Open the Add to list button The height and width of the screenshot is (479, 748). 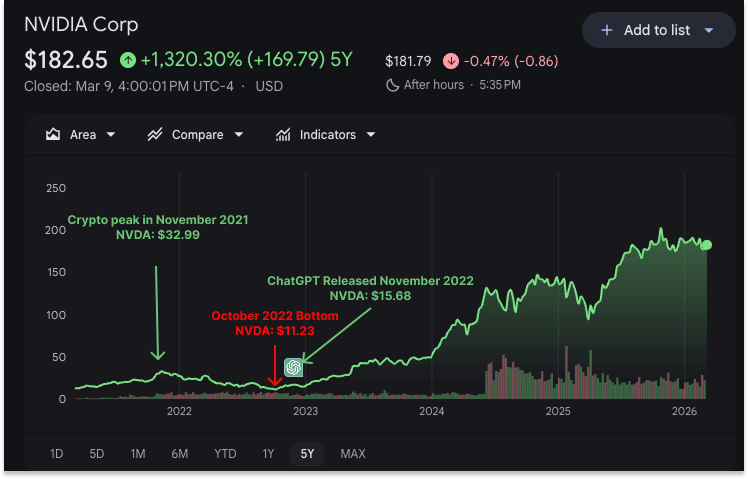click(658, 30)
